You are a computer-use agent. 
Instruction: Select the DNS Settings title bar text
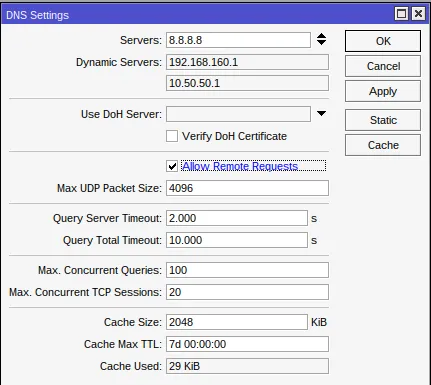pos(37,15)
